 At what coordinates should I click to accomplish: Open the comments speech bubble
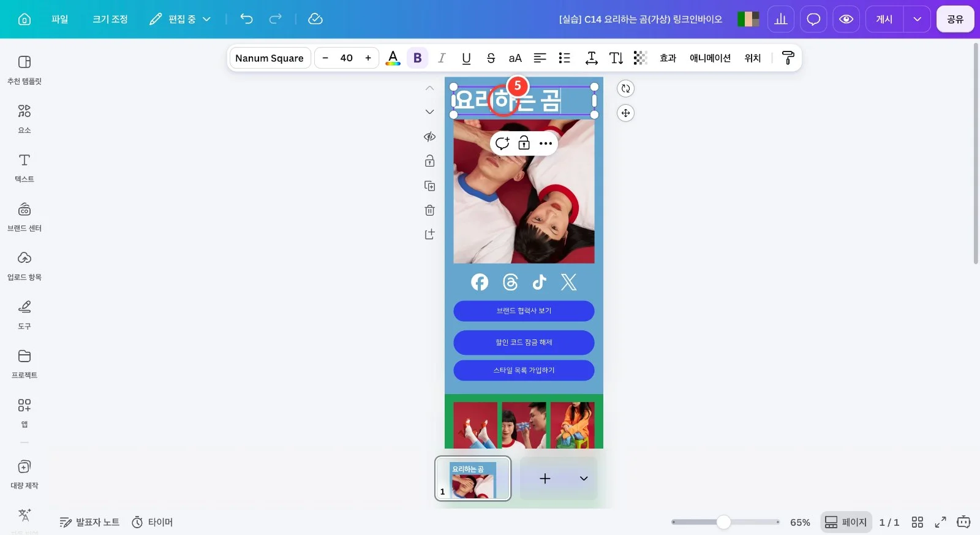point(813,19)
